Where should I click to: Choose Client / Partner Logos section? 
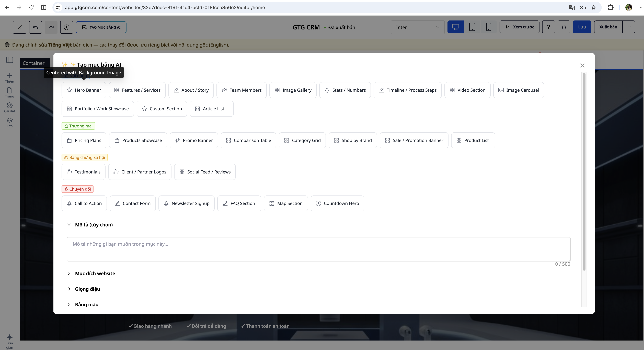tap(140, 172)
